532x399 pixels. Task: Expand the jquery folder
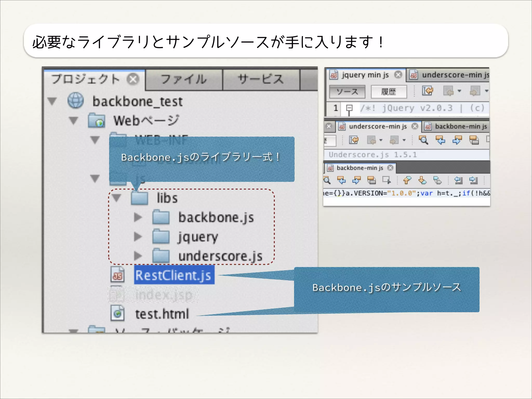[x=138, y=237]
